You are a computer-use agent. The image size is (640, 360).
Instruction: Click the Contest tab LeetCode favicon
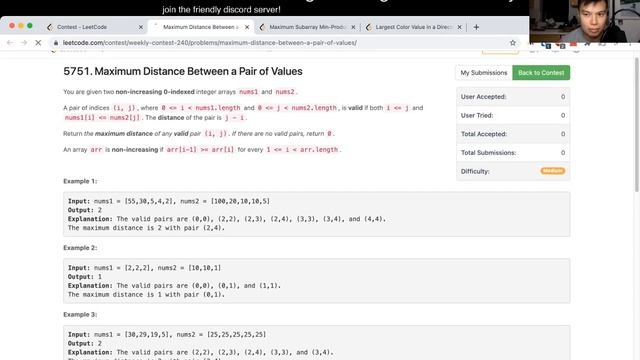pos(50,27)
